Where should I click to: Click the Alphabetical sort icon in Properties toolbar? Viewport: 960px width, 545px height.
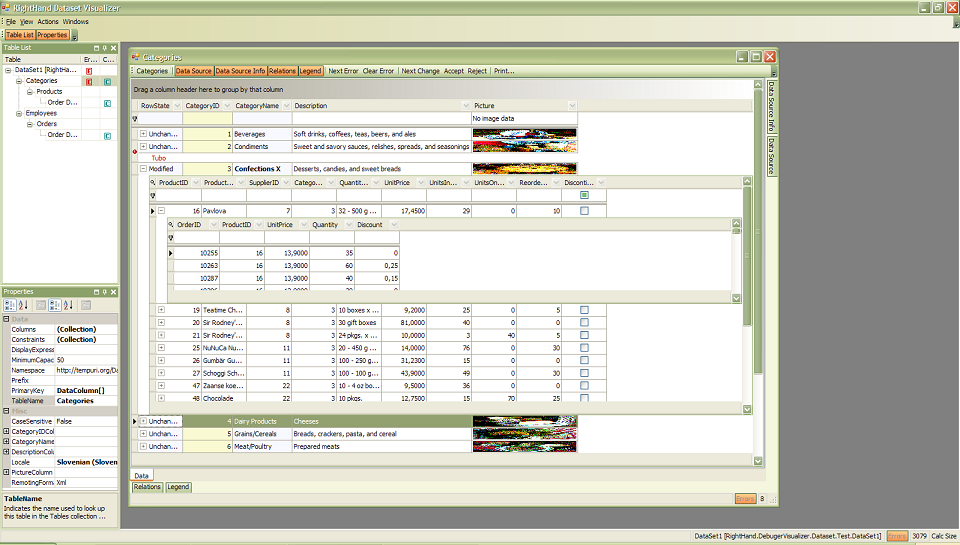(22, 305)
